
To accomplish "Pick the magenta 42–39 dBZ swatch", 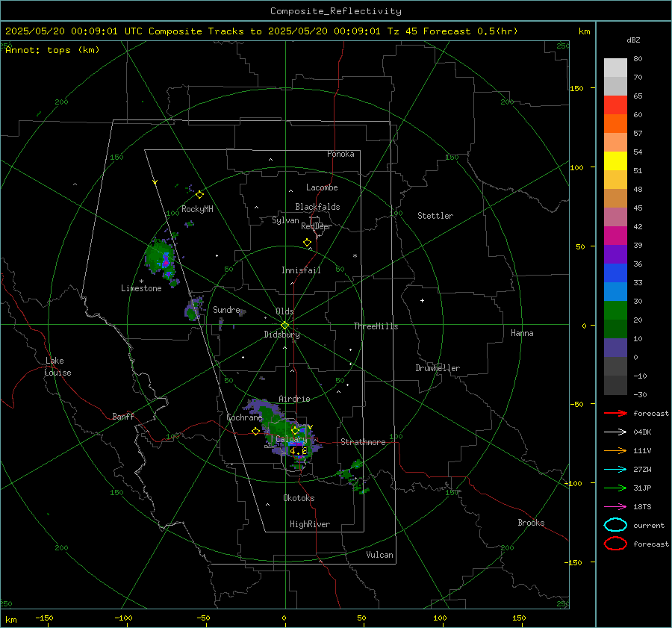I will coord(615,236).
